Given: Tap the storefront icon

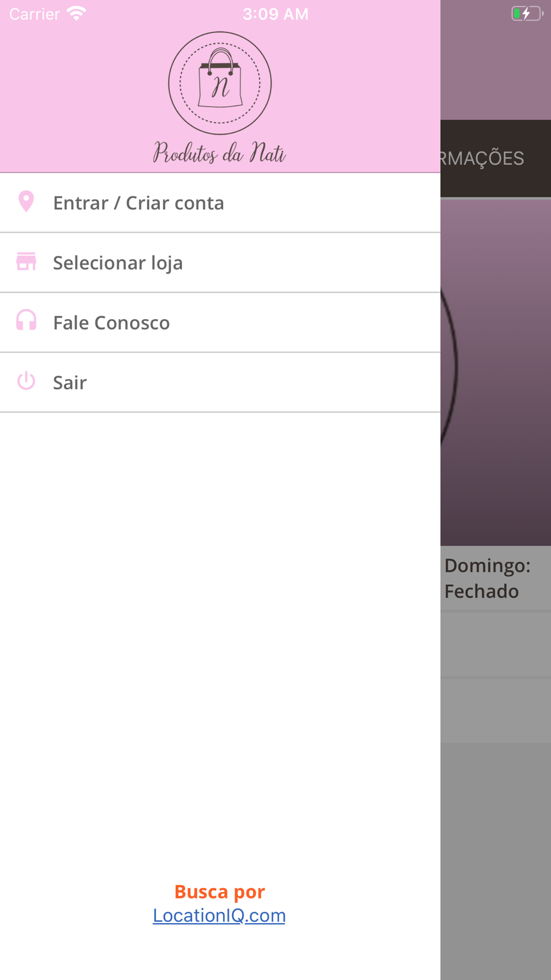Looking at the screenshot, I should (x=26, y=262).
